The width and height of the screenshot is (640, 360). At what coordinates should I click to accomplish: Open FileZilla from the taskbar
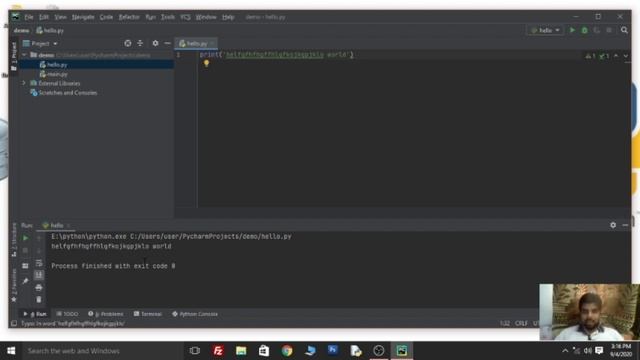[218, 351]
